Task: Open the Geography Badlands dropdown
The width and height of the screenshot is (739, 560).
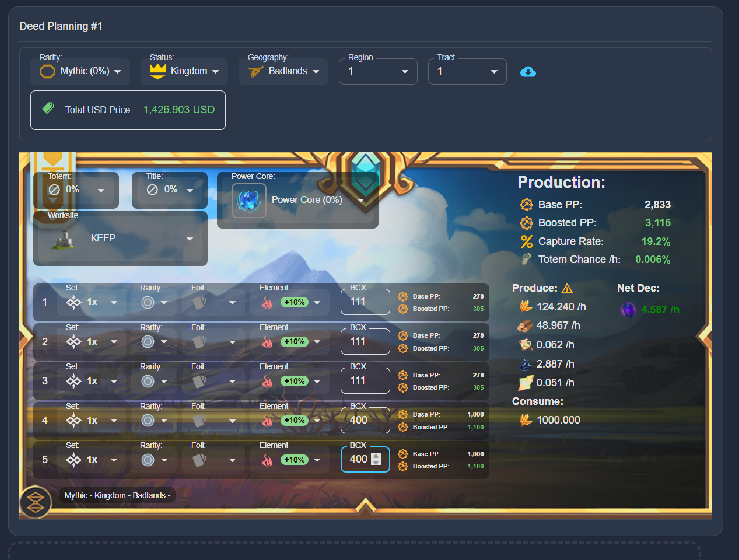Action: point(283,71)
